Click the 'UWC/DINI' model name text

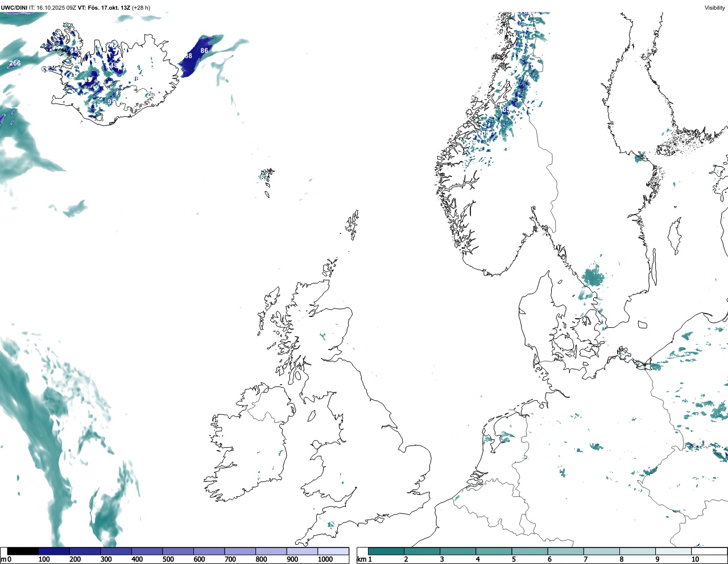pos(14,7)
